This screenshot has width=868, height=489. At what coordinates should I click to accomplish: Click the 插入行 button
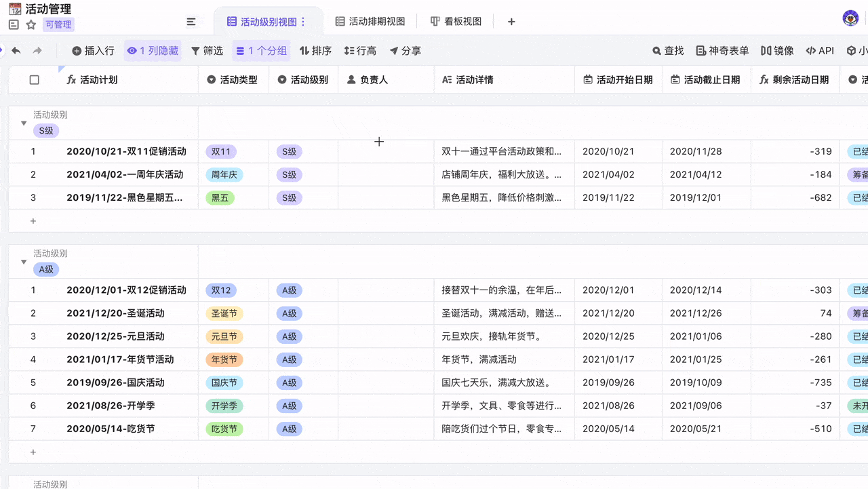click(94, 51)
